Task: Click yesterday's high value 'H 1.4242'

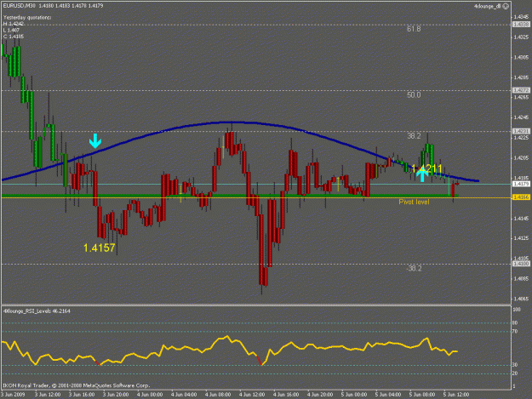Action: point(14,24)
